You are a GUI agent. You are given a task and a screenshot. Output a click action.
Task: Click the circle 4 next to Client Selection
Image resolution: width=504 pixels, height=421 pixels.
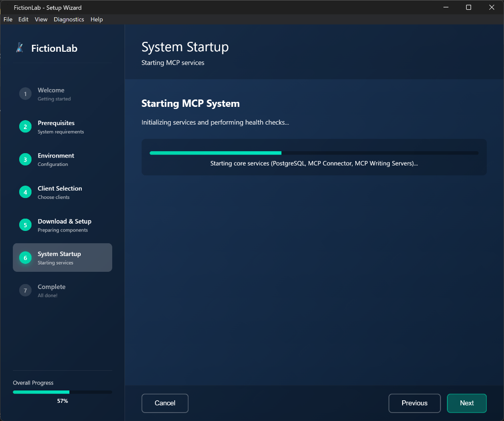click(x=25, y=192)
